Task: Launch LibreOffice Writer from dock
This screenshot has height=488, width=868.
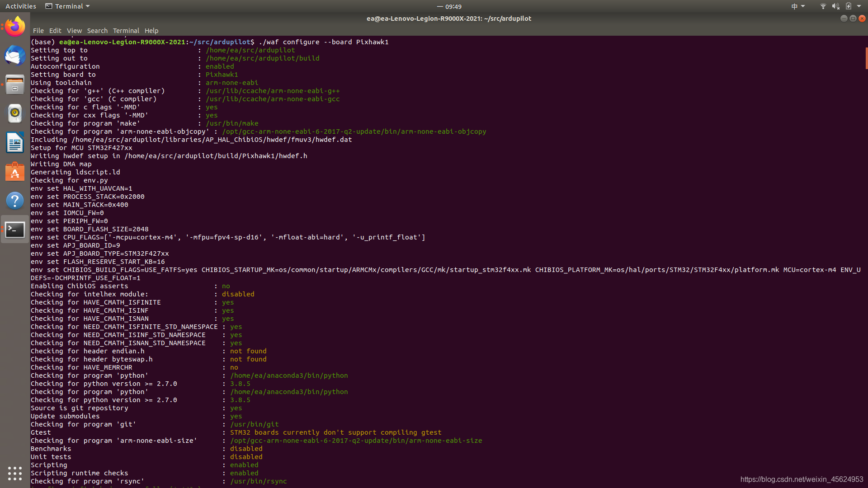Action: (15, 143)
